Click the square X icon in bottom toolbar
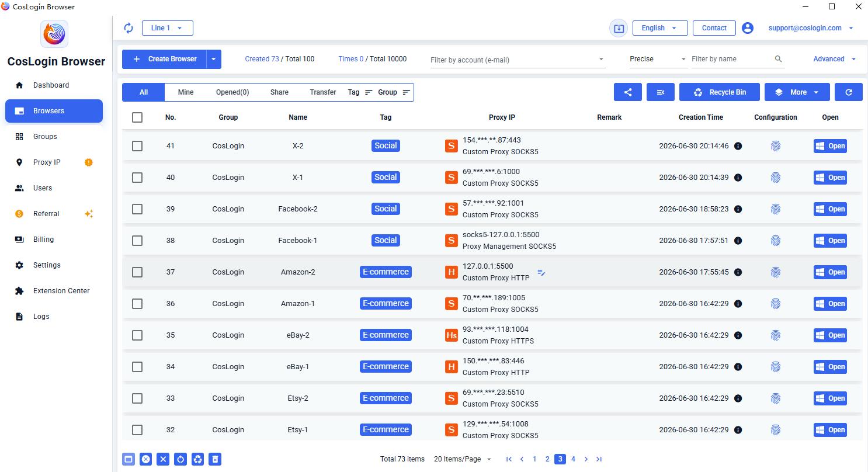The image size is (868, 472). point(163,459)
